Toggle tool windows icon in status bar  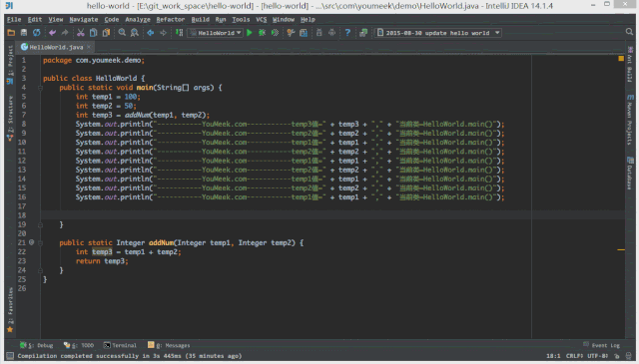[10, 356]
